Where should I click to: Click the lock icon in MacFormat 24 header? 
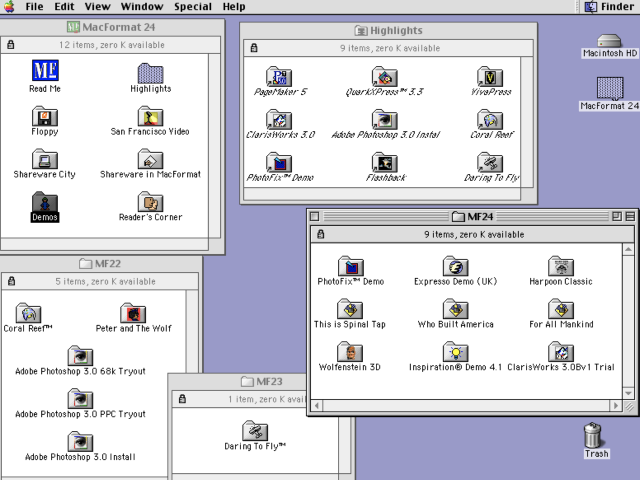11,44
